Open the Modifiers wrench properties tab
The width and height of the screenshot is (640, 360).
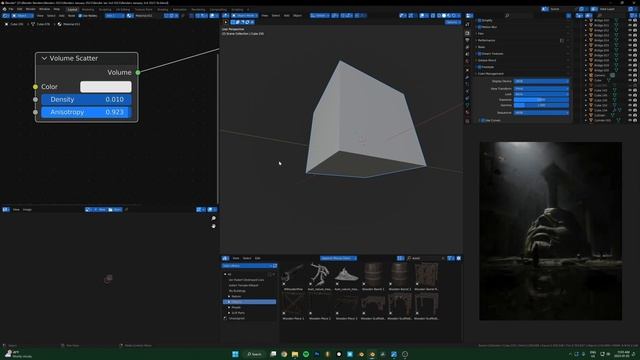[467, 77]
